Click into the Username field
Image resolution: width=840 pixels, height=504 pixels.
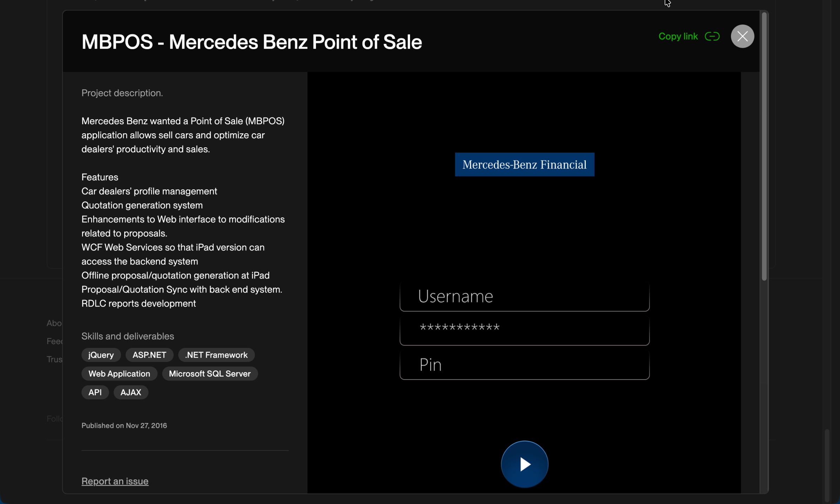524,296
